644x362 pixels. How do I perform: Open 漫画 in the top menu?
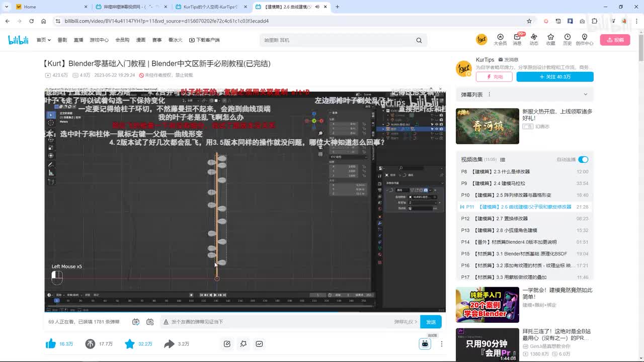[x=141, y=40]
